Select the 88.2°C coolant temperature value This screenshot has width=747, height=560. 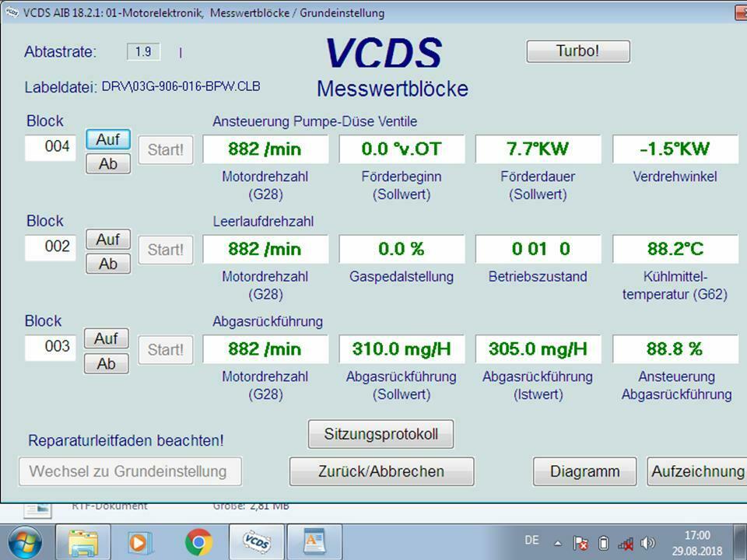[675, 249]
